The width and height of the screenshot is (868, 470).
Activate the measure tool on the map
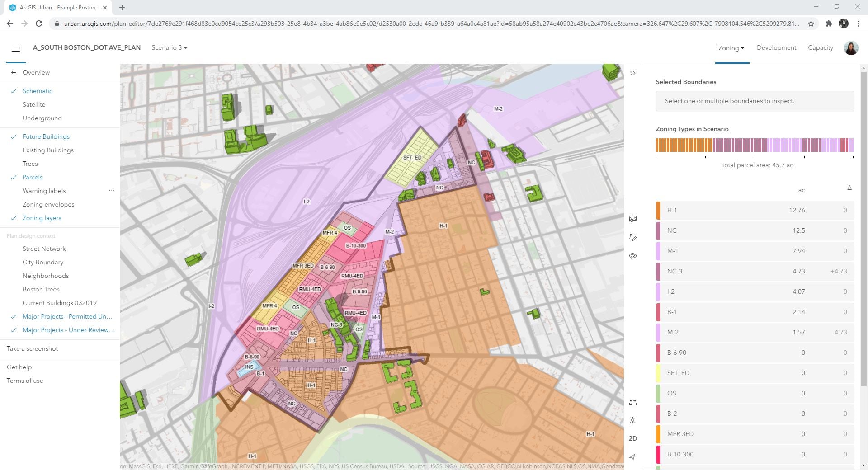(x=633, y=402)
